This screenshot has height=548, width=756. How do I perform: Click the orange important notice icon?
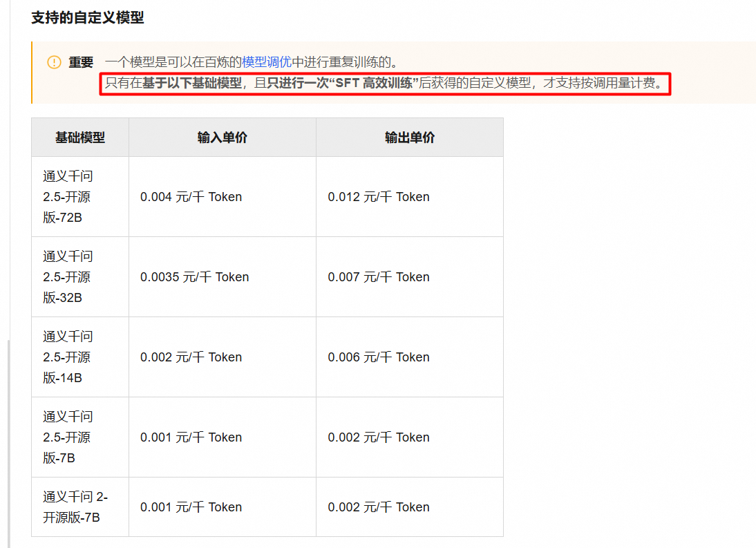pyautogui.click(x=54, y=62)
